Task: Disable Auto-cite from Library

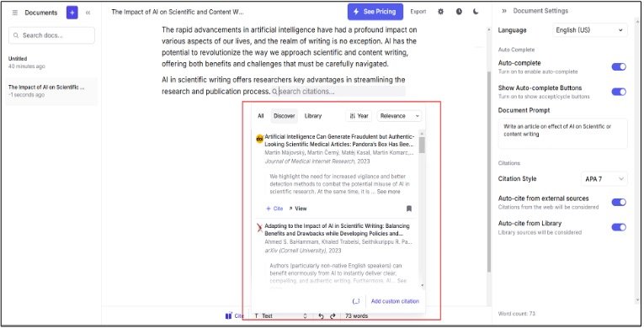Action: pos(619,227)
